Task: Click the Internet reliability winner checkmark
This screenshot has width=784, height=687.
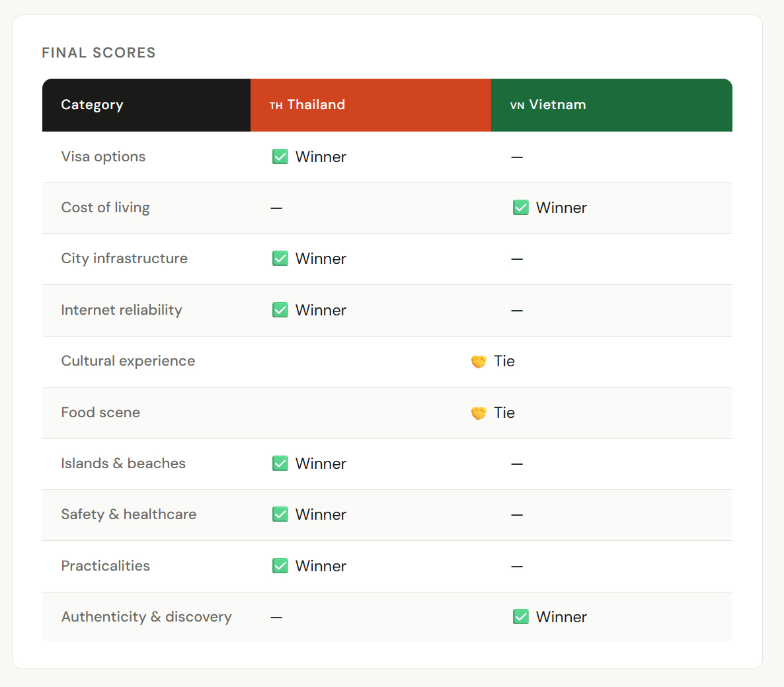Action: [280, 310]
